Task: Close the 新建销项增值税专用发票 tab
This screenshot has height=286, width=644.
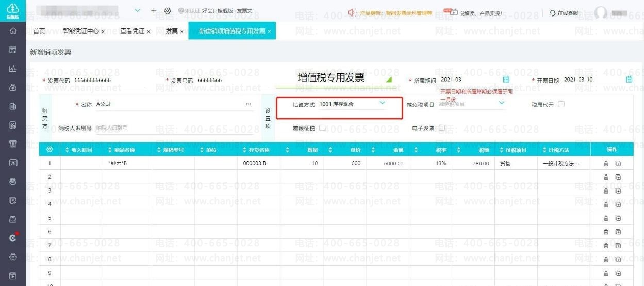Action: 269,31
